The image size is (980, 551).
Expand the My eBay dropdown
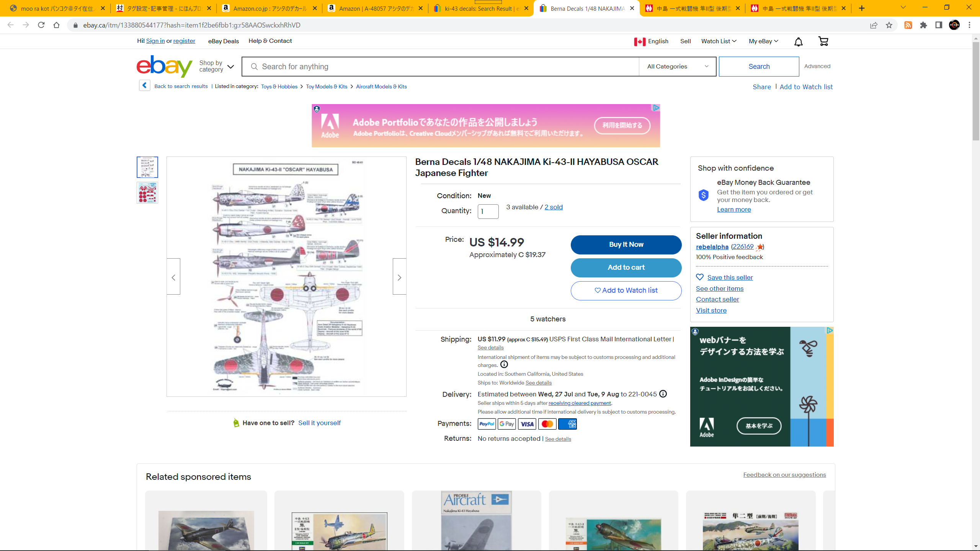tap(763, 41)
